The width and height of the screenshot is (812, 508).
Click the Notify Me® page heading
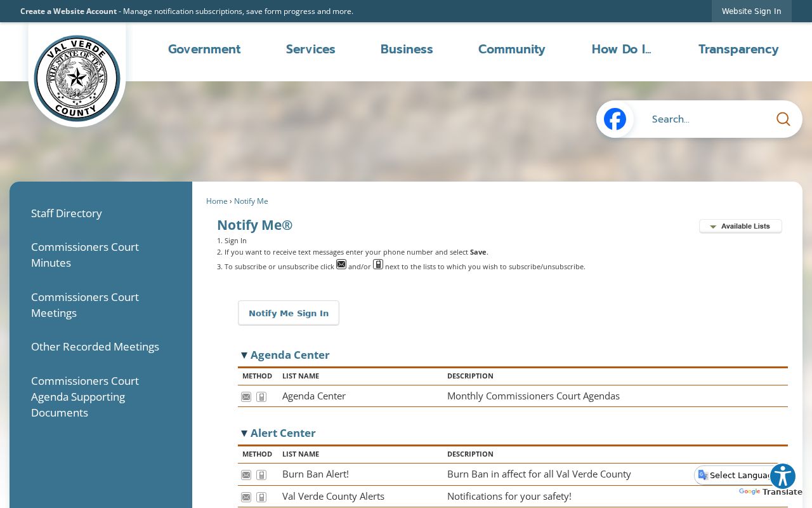tap(255, 225)
